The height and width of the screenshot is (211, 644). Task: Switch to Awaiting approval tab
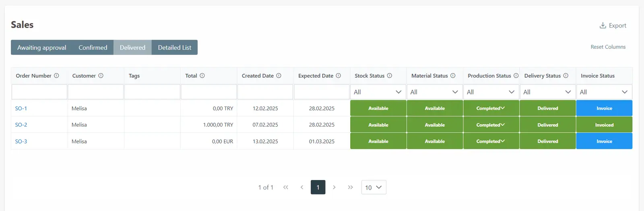(42, 47)
